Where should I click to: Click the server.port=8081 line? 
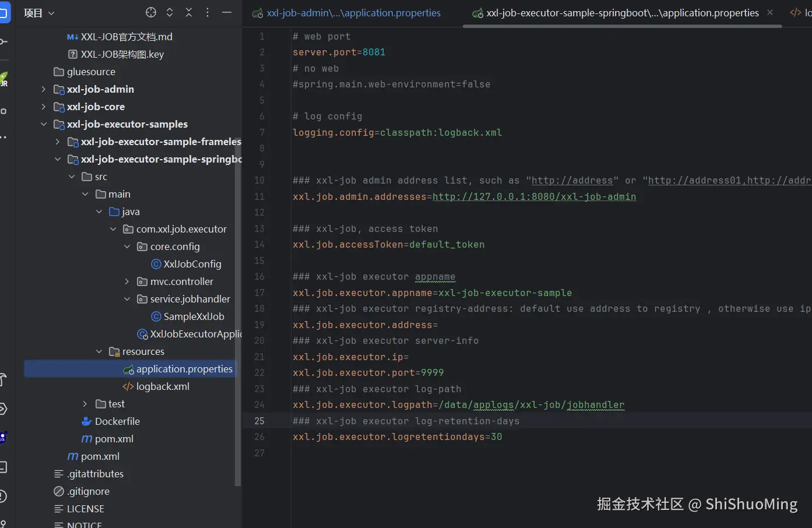(x=339, y=52)
